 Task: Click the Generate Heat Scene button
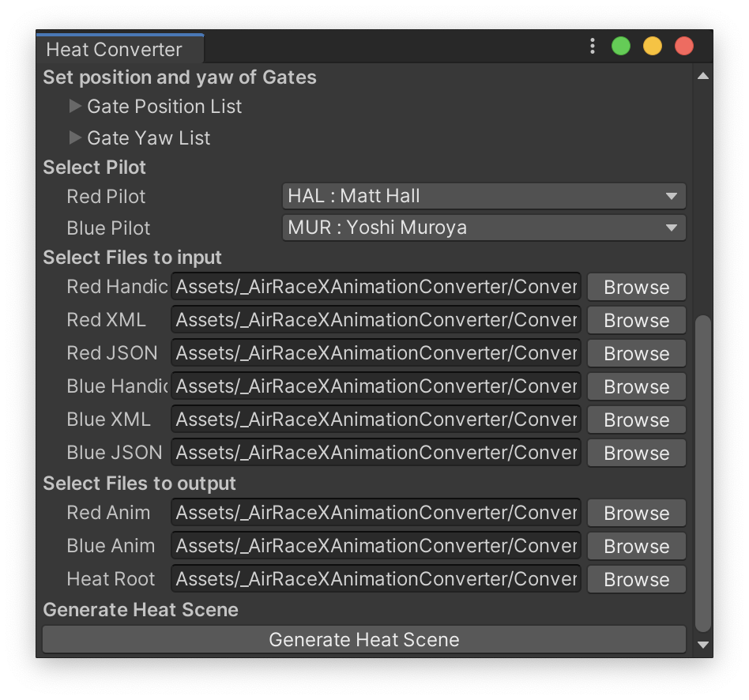pyautogui.click(x=363, y=640)
